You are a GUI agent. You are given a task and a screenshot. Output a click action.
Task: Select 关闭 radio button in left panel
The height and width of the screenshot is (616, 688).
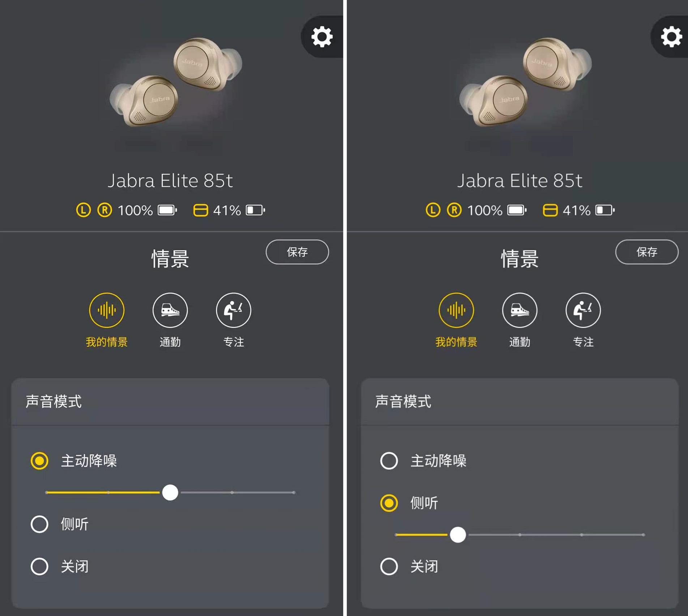[39, 566]
